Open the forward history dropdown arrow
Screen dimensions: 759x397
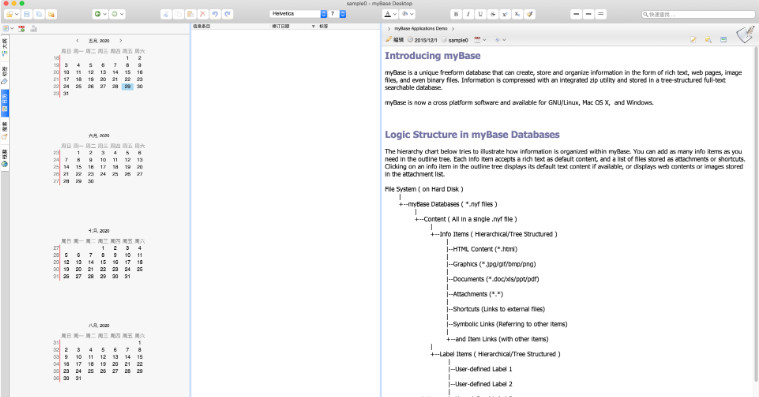tap(121, 14)
